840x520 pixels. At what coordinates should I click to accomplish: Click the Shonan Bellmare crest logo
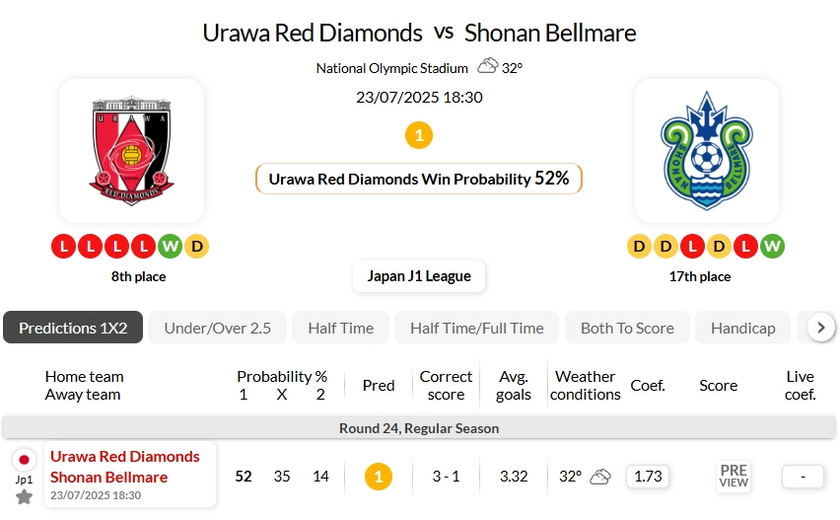click(x=706, y=150)
